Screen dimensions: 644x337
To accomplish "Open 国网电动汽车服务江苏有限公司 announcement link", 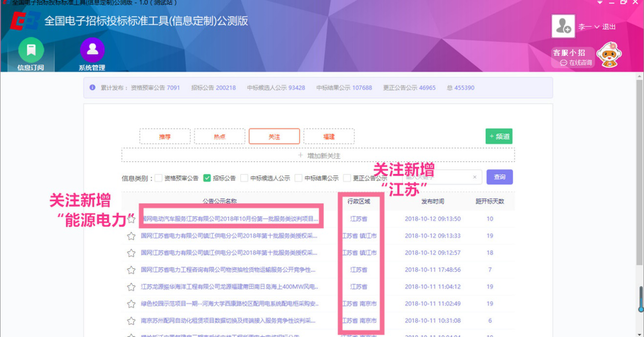I will point(230,219).
